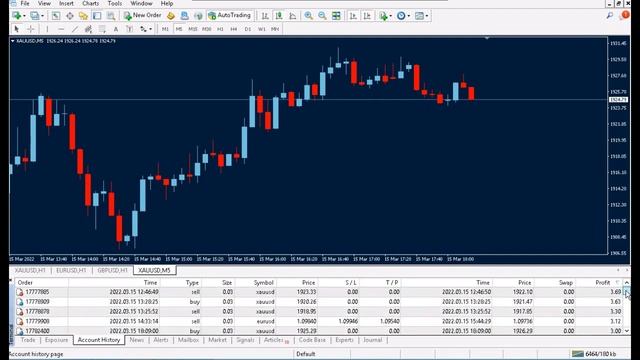Enable chart shift from toolbar
This screenshot has height=360, width=640.
click(x=367, y=16)
